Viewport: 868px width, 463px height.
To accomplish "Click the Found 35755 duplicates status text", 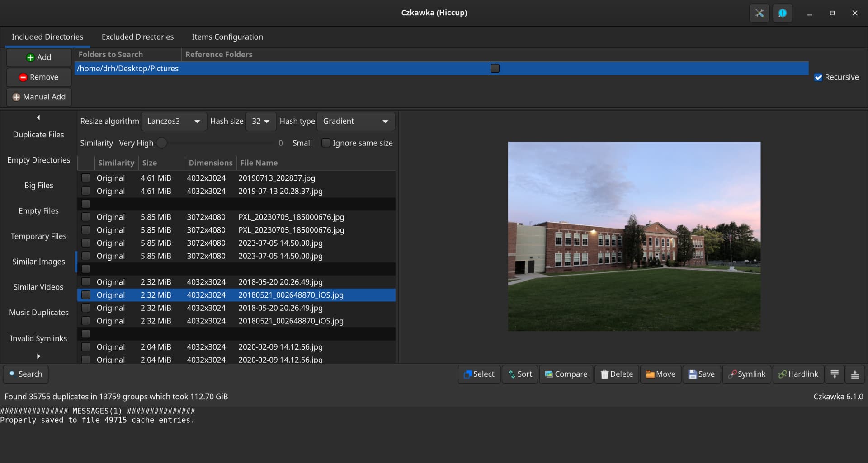I will click(116, 397).
